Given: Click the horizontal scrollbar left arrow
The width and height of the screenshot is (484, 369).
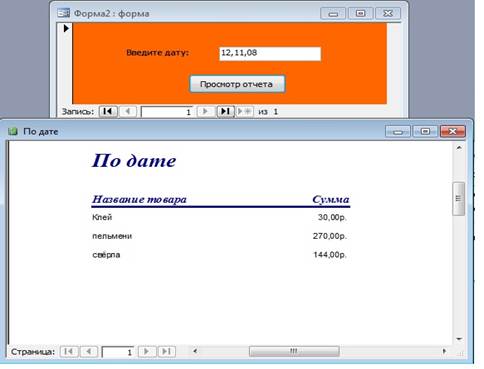Looking at the screenshot, I should [x=195, y=351].
